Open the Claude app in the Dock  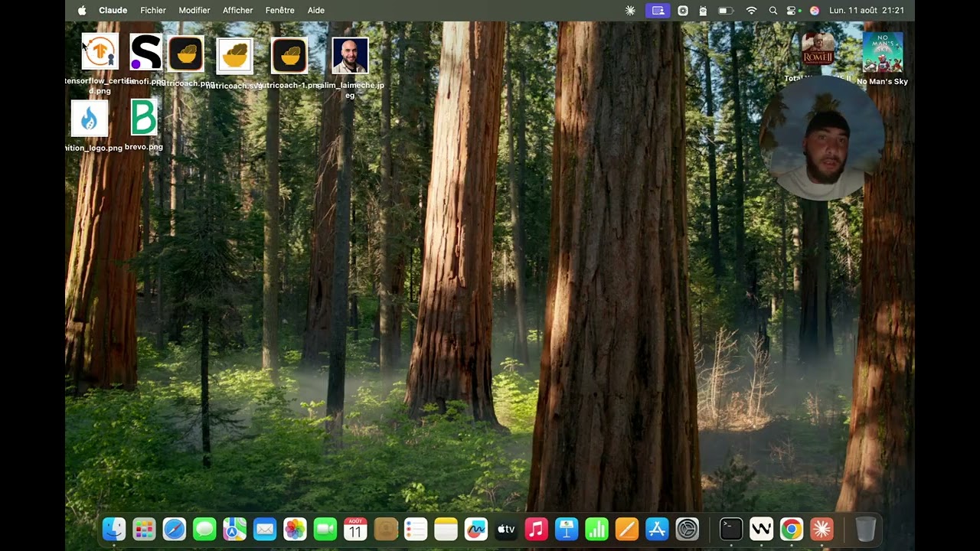pos(822,529)
